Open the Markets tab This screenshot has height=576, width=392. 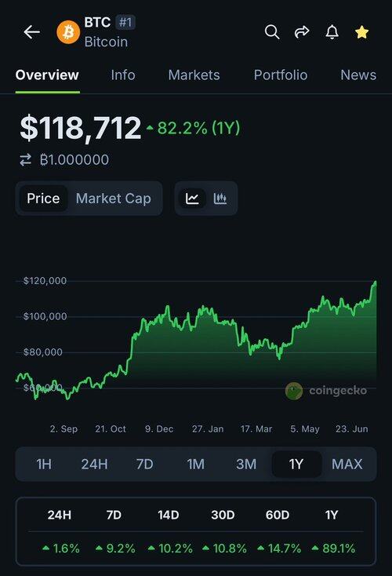(194, 75)
